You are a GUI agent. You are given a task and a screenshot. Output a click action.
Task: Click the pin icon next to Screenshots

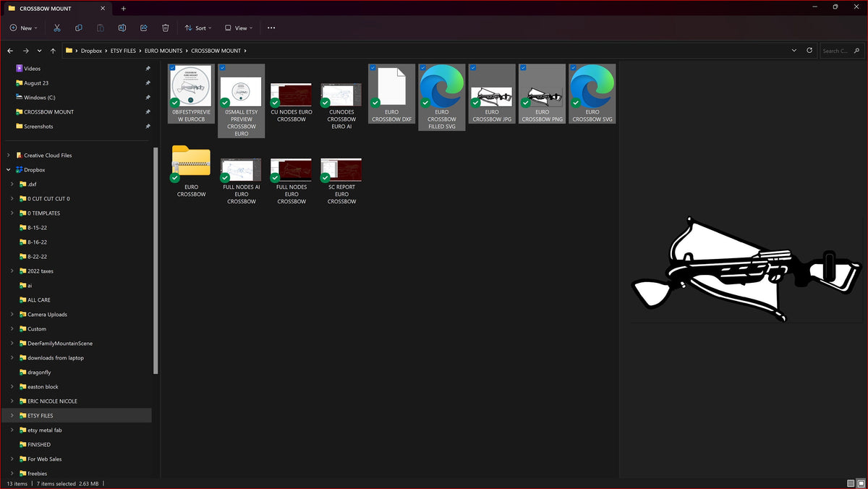click(148, 127)
